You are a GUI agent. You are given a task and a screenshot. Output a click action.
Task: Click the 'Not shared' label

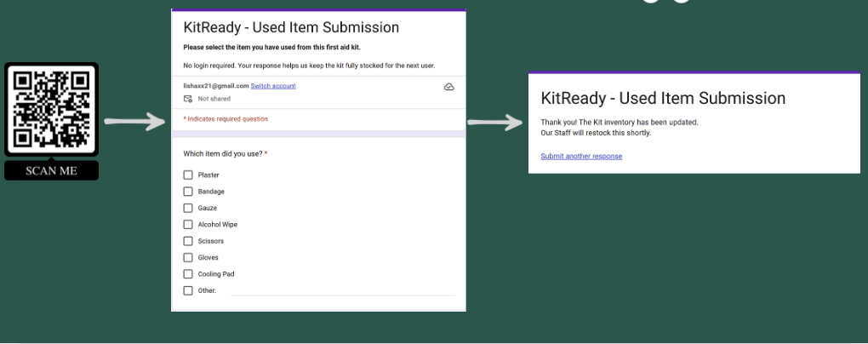(x=214, y=99)
